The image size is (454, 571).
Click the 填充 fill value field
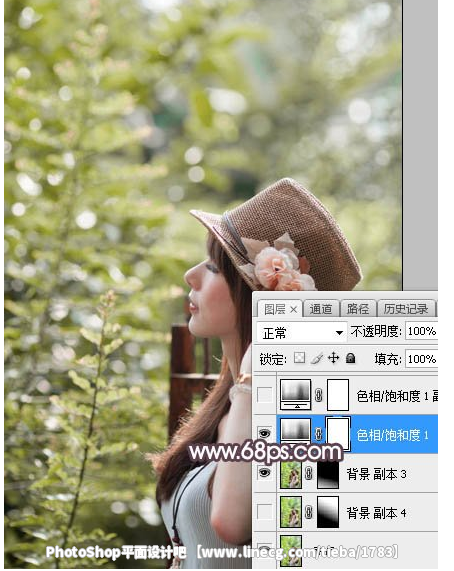click(x=422, y=359)
